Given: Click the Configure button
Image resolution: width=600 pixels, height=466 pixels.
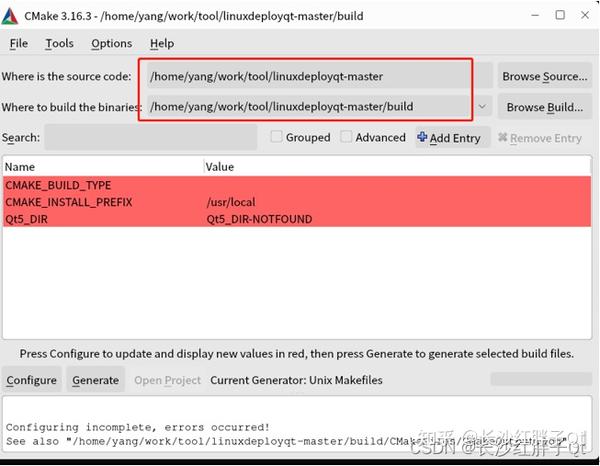Looking at the screenshot, I should [31, 380].
